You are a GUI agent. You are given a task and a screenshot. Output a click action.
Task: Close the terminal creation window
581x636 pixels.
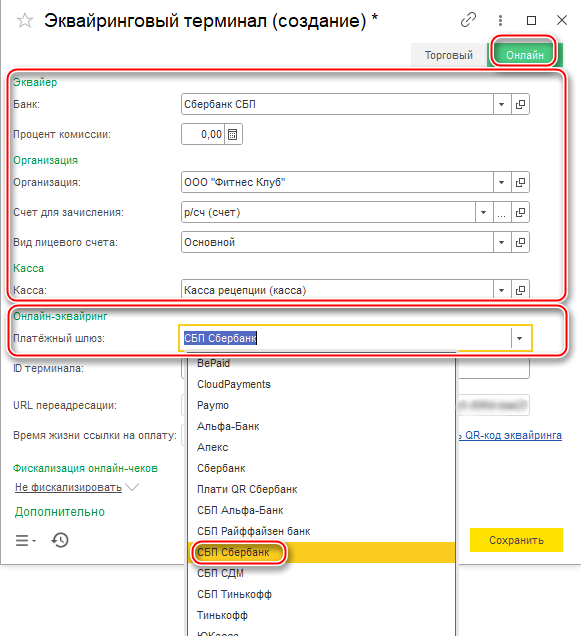tap(562, 20)
